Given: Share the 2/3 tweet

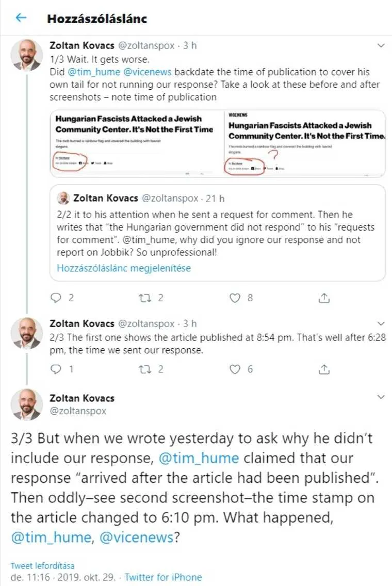Looking at the screenshot, I should (324, 369).
